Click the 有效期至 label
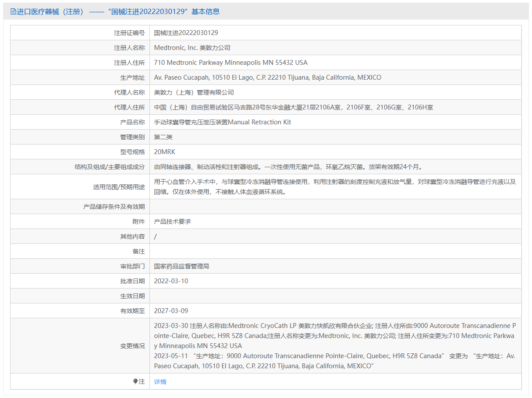532x398 pixels. coord(132,311)
